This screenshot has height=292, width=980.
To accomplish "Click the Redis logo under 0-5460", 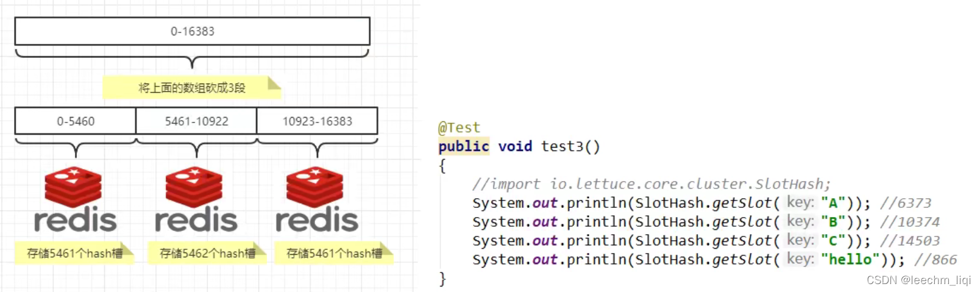I will [x=74, y=200].
